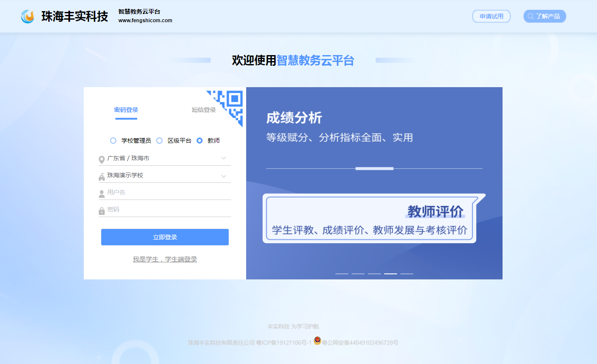Open the 粤ICP备19127106号-1 link
597x364 pixels.
(x=284, y=343)
